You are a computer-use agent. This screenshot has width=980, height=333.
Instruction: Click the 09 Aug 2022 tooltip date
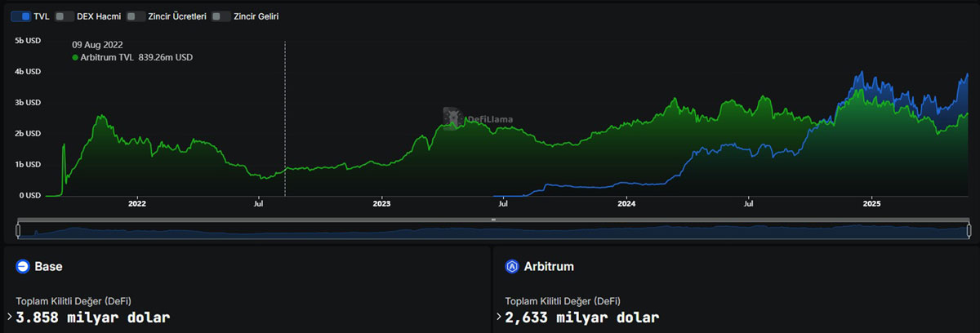click(x=97, y=45)
